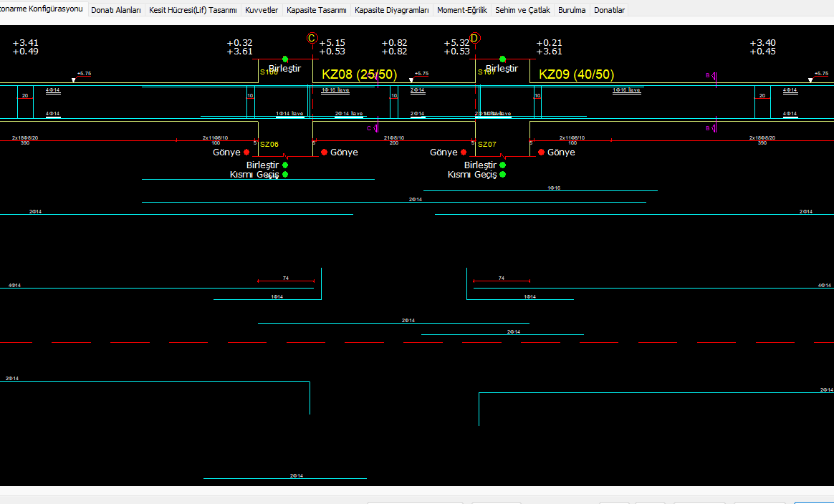
Task: Click the axis D circle marker
Action: click(x=475, y=38)
